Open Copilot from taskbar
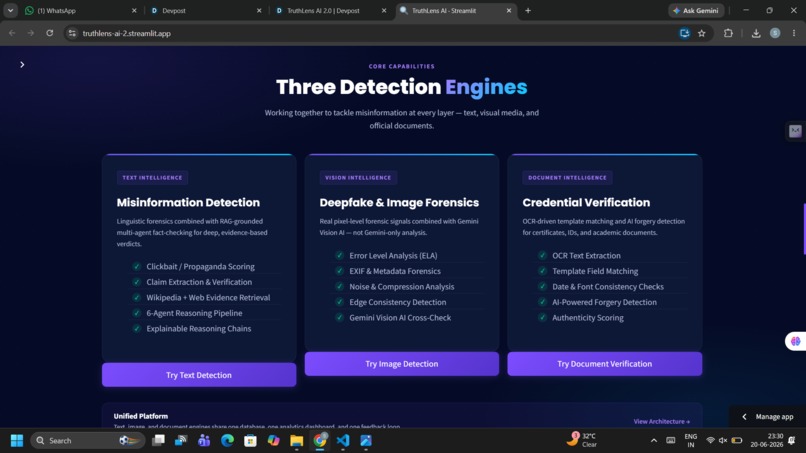The width and height of the screenshot is (806, 453). click(x=273, y=440)
